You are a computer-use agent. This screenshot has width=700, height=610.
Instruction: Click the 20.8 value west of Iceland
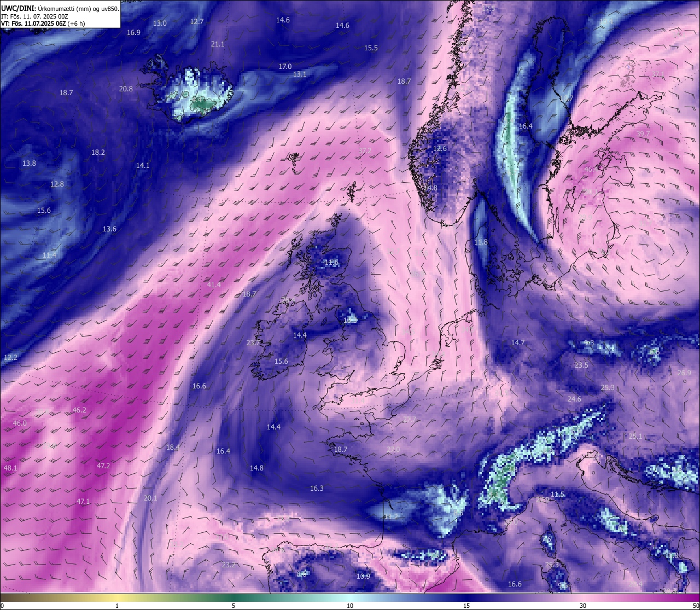pos(126,89)
